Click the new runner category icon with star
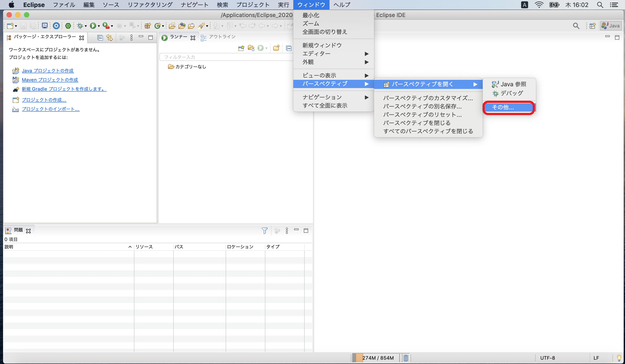This screenshot has height=364, width=625. (241, 48)
